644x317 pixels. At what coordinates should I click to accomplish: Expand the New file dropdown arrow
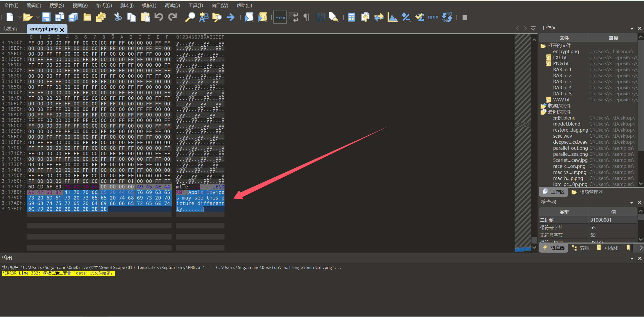(x=19, y=17)
